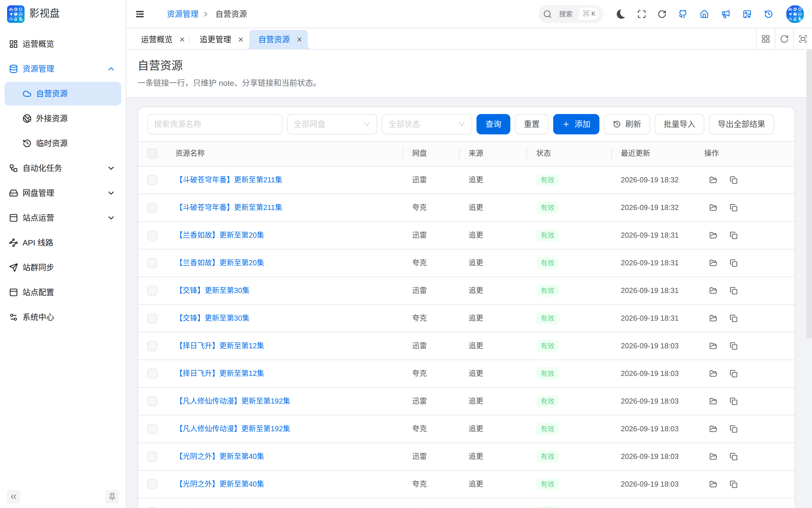Open 站点配置 in the sidebar
Viewport: 812px width, 508px height.
pos(63,293)
